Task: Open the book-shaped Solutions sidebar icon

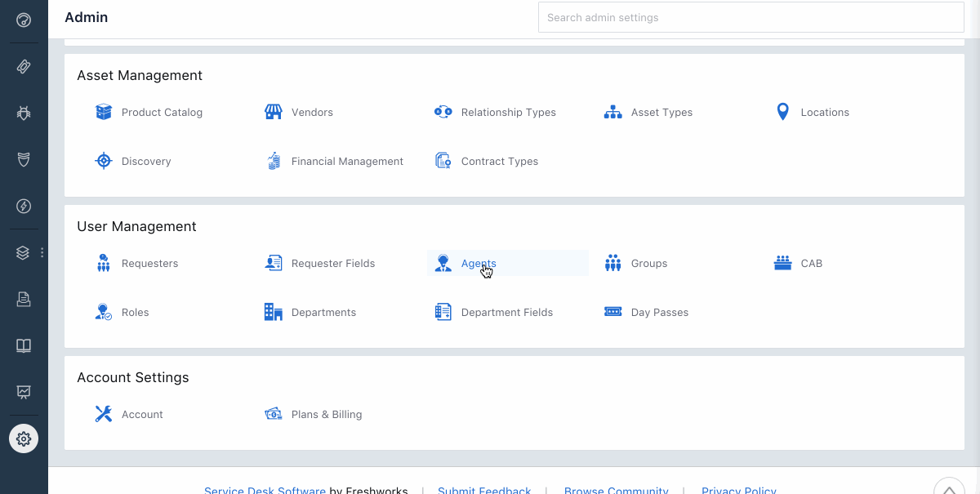Action: click(x=23, y=345)
